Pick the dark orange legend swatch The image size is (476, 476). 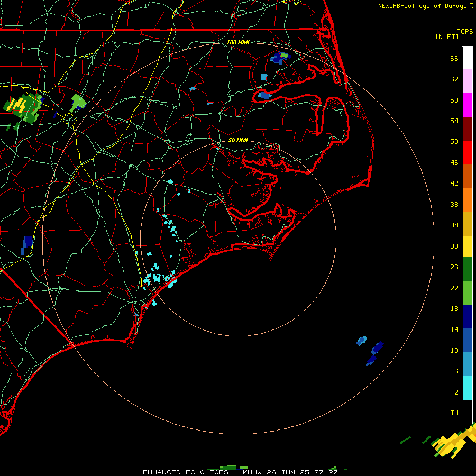coord(467,176)
